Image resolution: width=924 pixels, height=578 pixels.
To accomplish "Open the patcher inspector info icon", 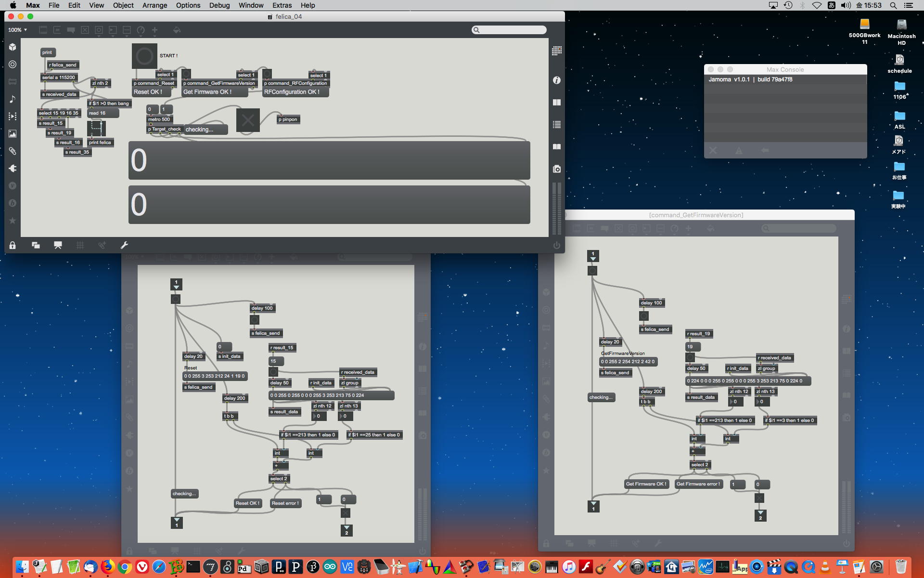I will point(557,80).
